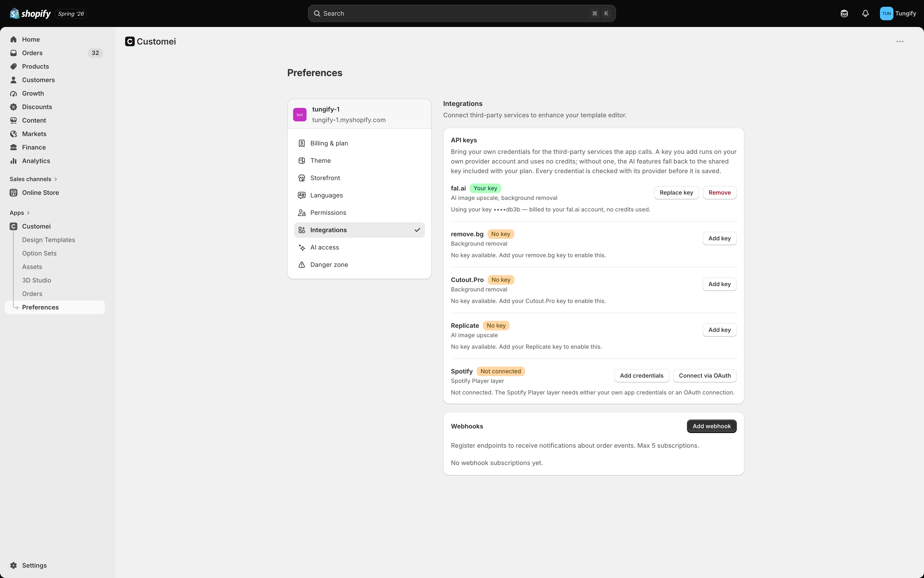924x578 pixels.
Task: Open Assets in Customei submenu
Action: click(32, 267)
